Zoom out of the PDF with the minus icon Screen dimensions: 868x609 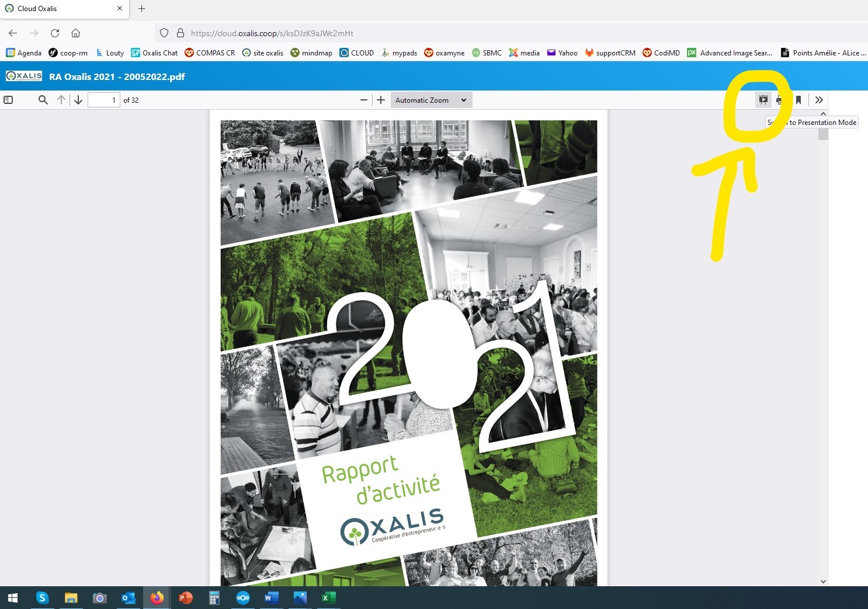tap(364, 99)
